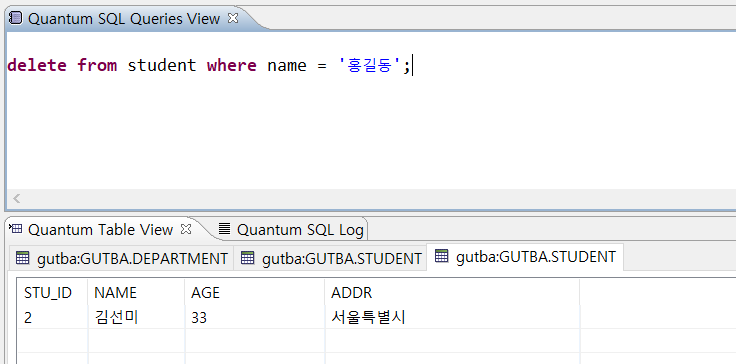
Task: Select the Quantum SQL Queries View tab
Action: pyautogui.click(x=124, y=19)
